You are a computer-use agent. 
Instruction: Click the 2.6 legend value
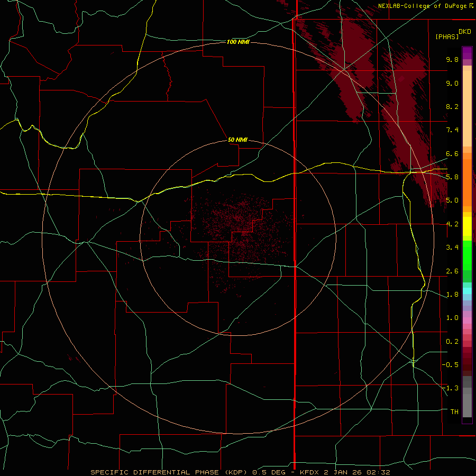[x=452, y=271]
